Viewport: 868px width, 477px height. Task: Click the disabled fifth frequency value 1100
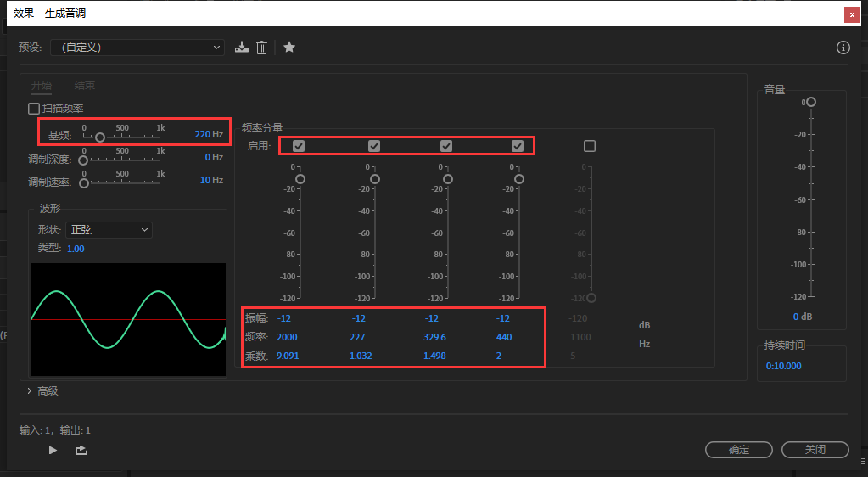click(x=580, y=338)
